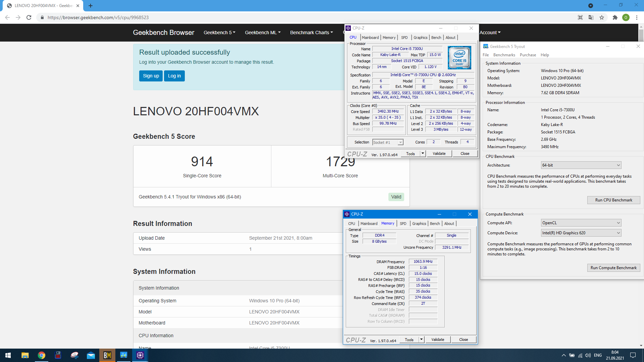Open Chrome extensions puzzle icon

[615, 17]
